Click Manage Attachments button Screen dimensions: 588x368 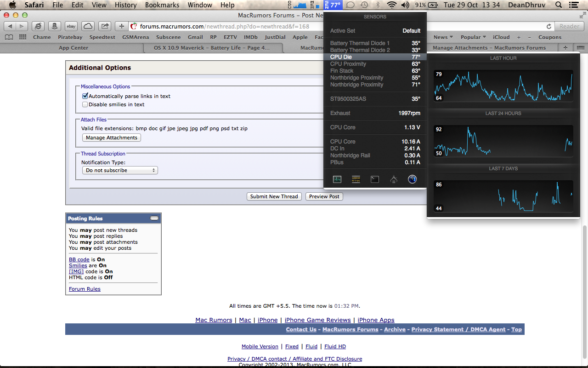(x=112, y=138)
